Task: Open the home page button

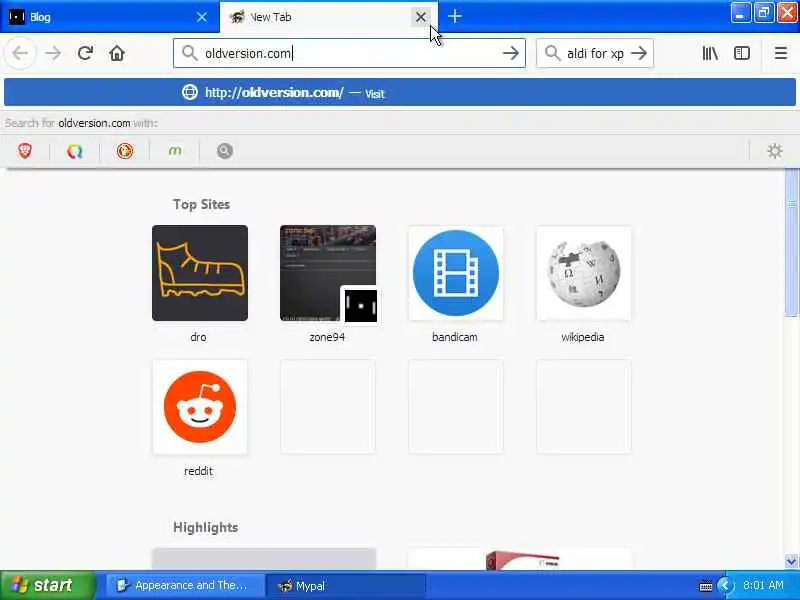Action: tap(117, 53)
